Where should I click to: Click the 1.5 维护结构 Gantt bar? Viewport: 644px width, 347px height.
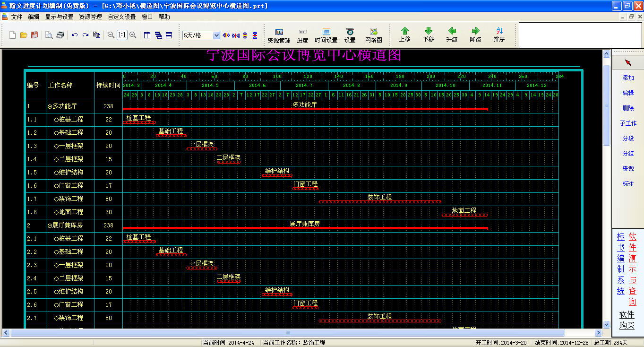277,175
